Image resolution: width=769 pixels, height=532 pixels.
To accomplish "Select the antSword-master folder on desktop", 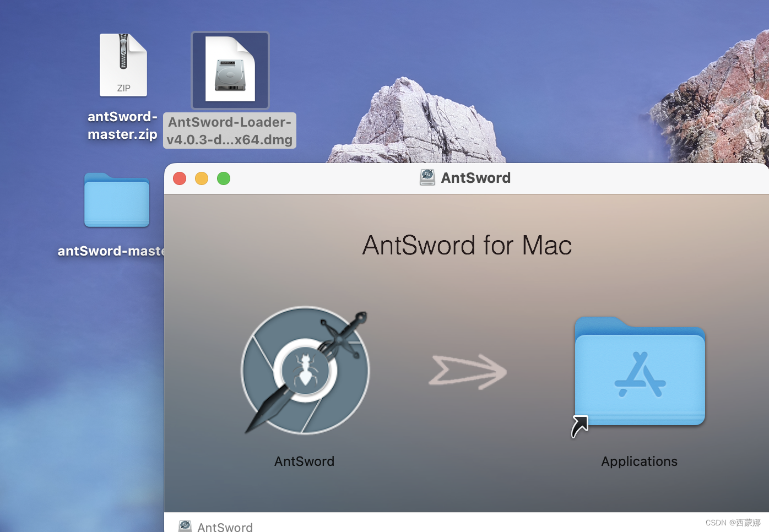I will tap(117, 200).
